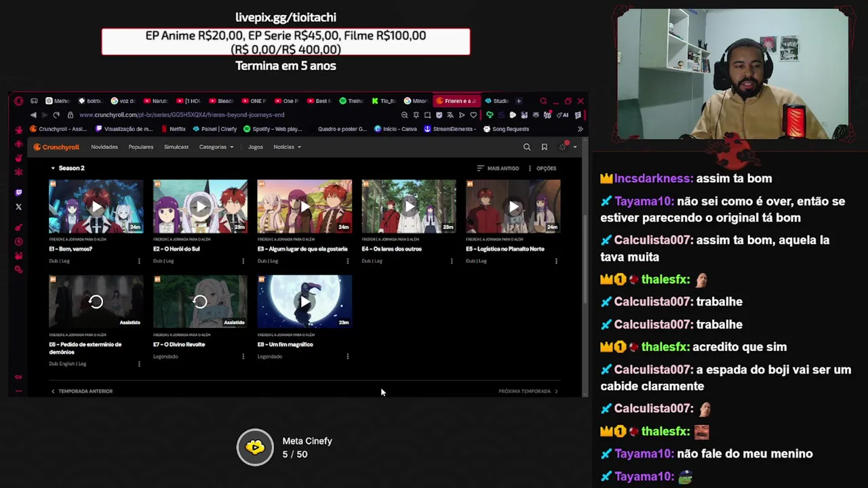Go to Próxima Temporada
The width and height of the screenshot is (868, 488).
528,391
